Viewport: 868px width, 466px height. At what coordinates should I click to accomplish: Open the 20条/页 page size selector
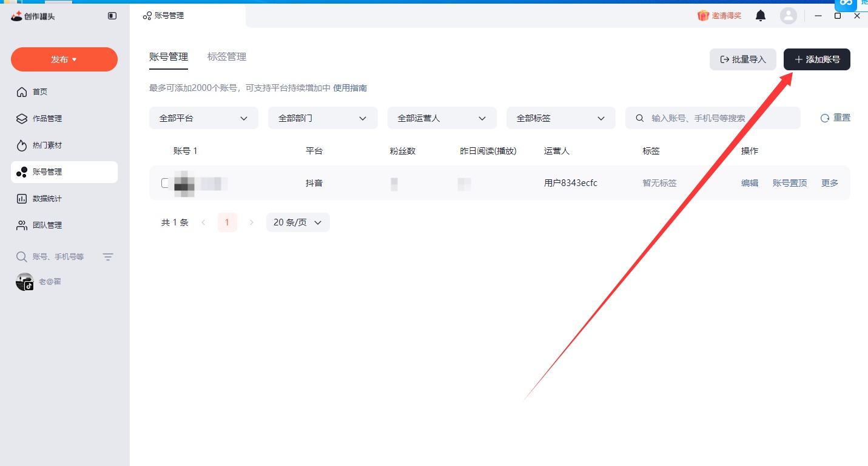(x=297, y=222)
